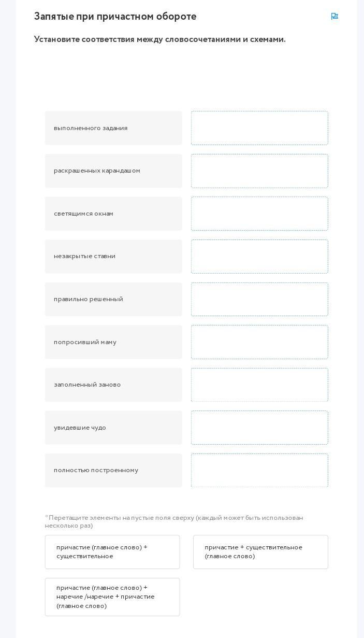Click the «правильно решенный» phrase card

pyautogui.click(x=113, y=299)
